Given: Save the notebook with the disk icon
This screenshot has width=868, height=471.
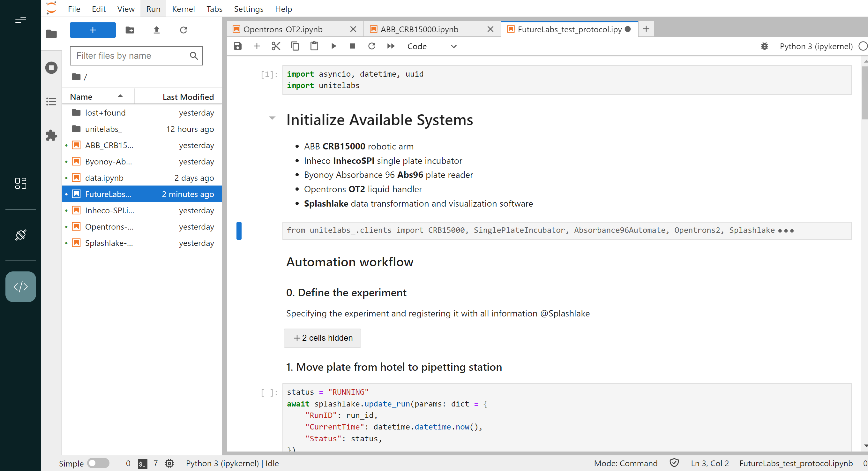Looking at the screenshot, I should click(237, 46).
